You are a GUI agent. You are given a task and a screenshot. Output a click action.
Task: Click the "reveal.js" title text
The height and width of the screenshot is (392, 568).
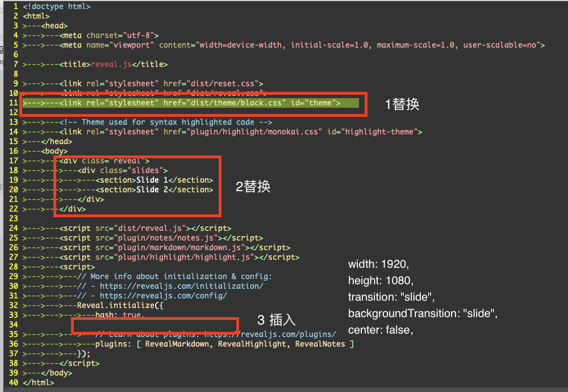111,65
